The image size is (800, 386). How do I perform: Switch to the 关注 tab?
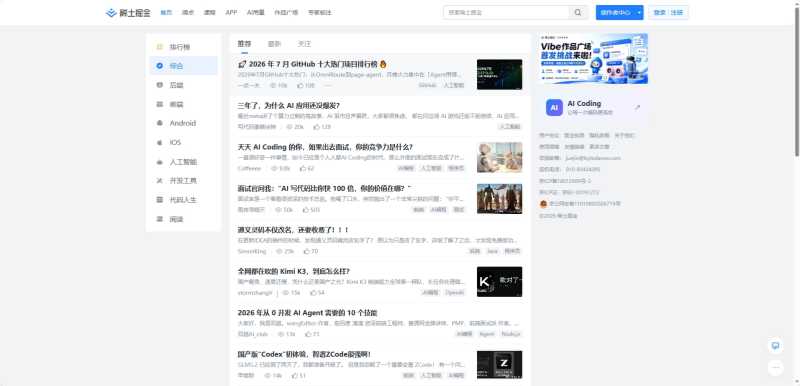coord(304,44)
